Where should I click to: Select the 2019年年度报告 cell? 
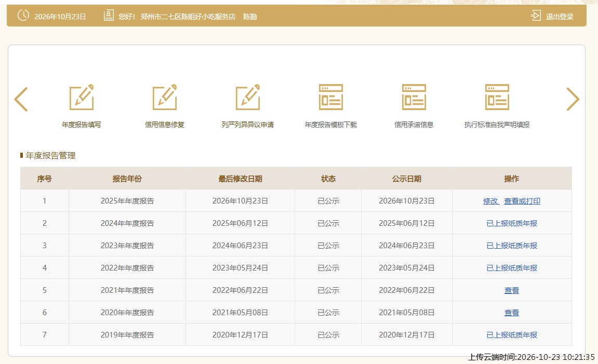coord(127,335)
